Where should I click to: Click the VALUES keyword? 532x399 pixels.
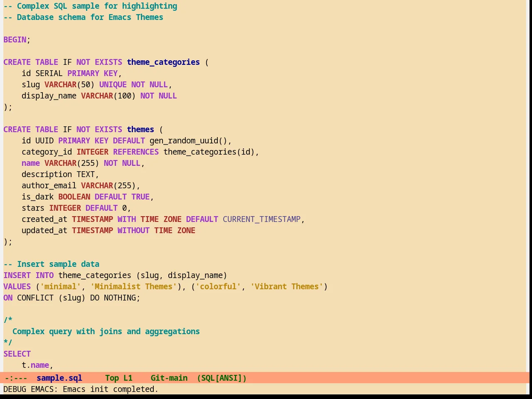pos(17,286)
